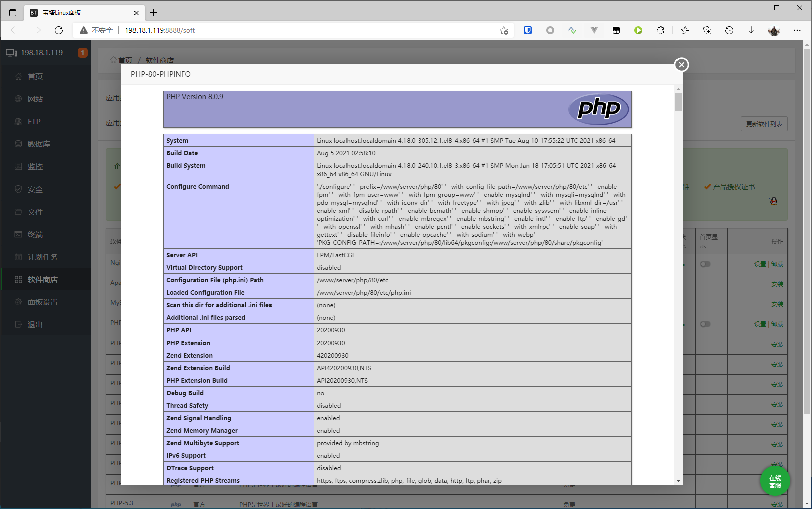Click the 监控 monitor icon

click(x=18, y=166)
